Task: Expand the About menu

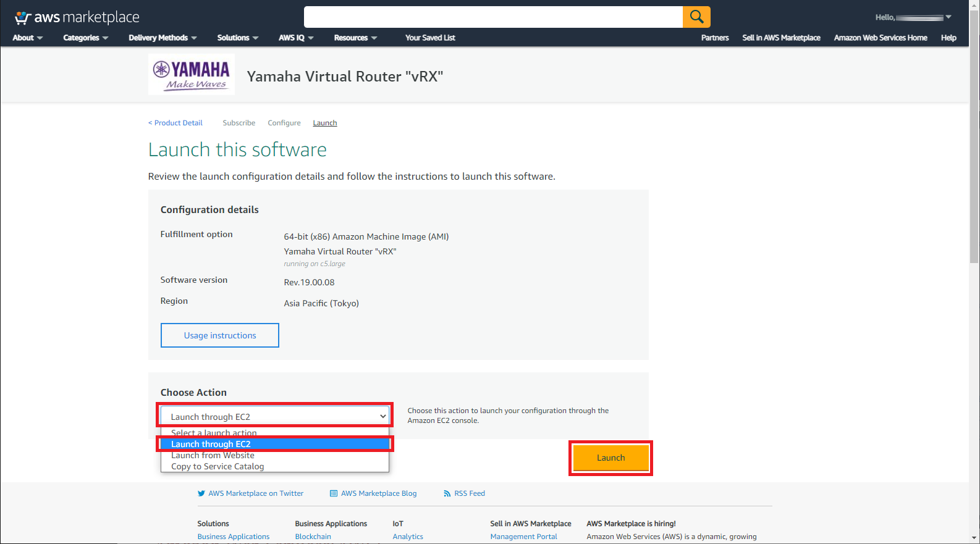Action: pyautogui.click(x=27, y=38)
